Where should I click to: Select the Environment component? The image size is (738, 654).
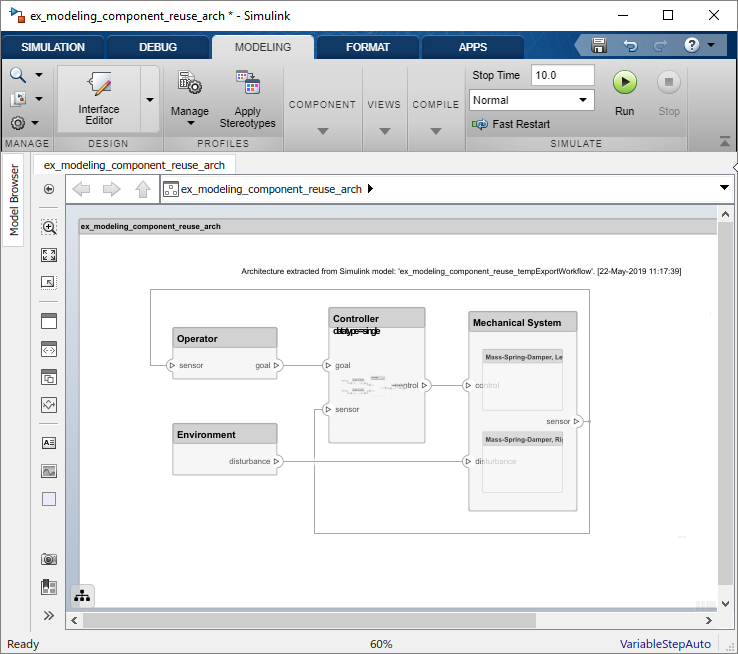click(225, 449)
